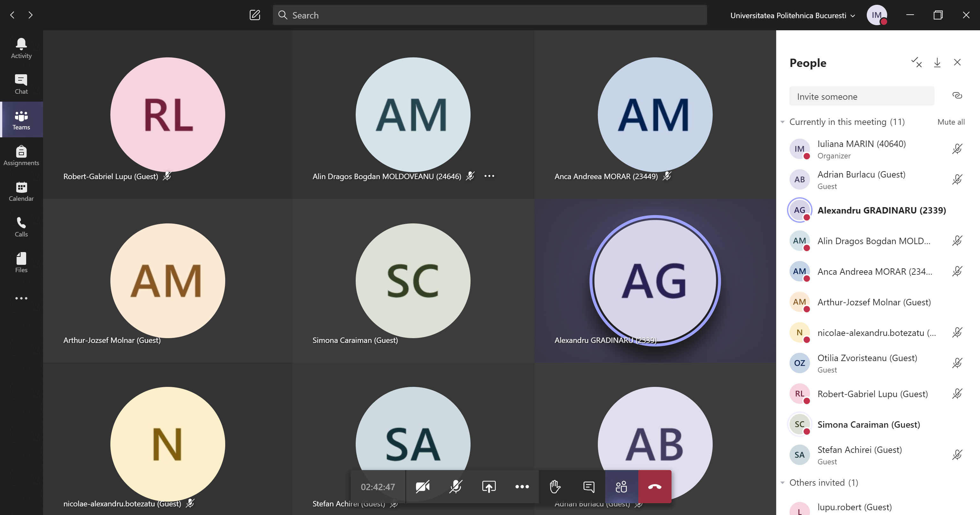Select Alexandru GRADINARU video tile

[x=654, y=280]
